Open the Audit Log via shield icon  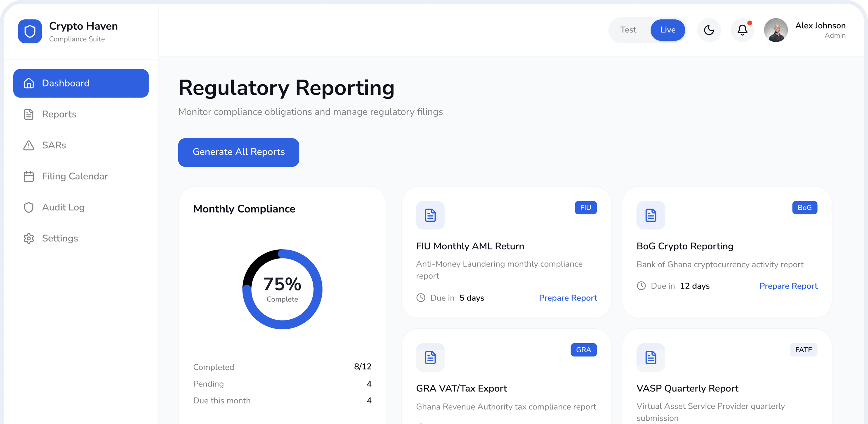[x=29, y=207]
